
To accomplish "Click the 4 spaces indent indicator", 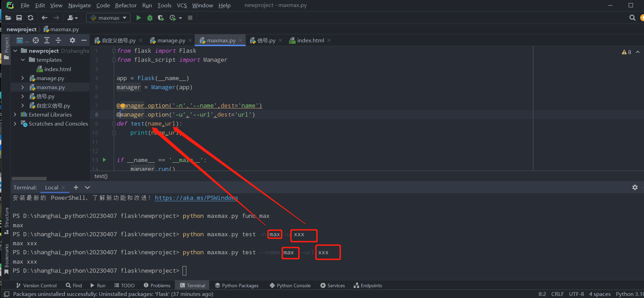I will [600, 294].
